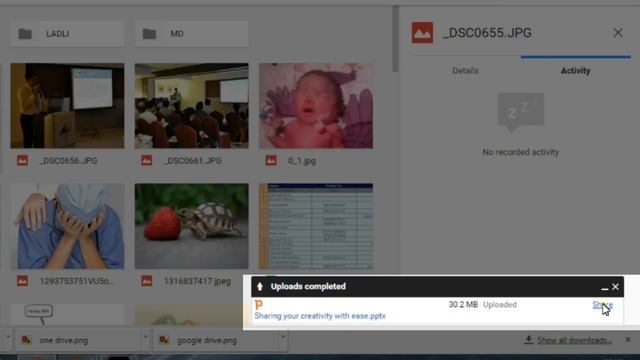Viewport: 640px width, 360px height.
Task: Select the _DSC0661.JPG audience thumbnail
Action: [191, 106]
